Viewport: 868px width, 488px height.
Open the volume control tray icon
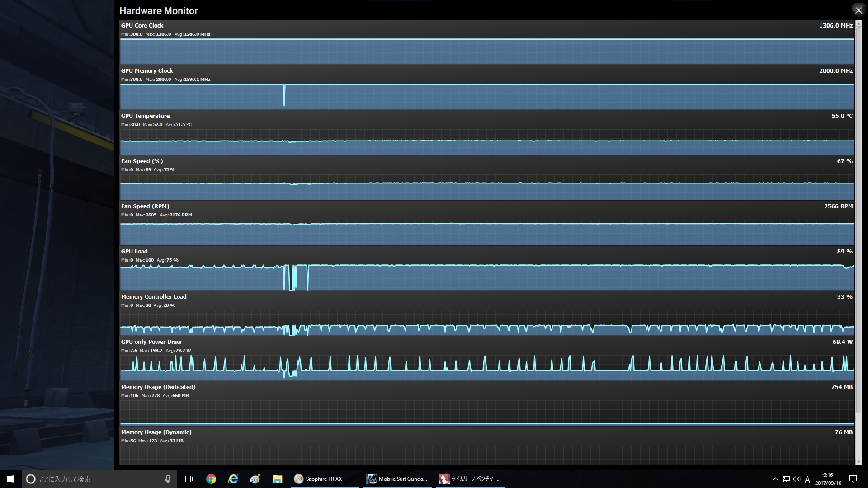[x=797, y=479]
